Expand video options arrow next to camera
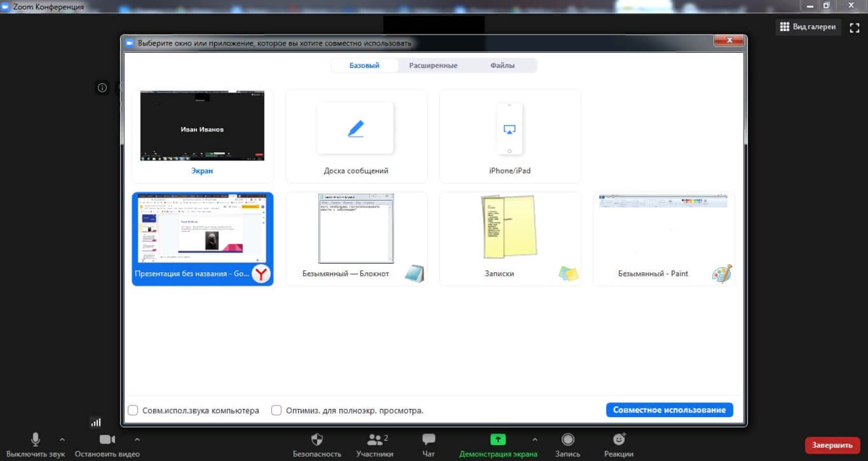This screenshot has height=461, width=868. (x=137, y=439)
